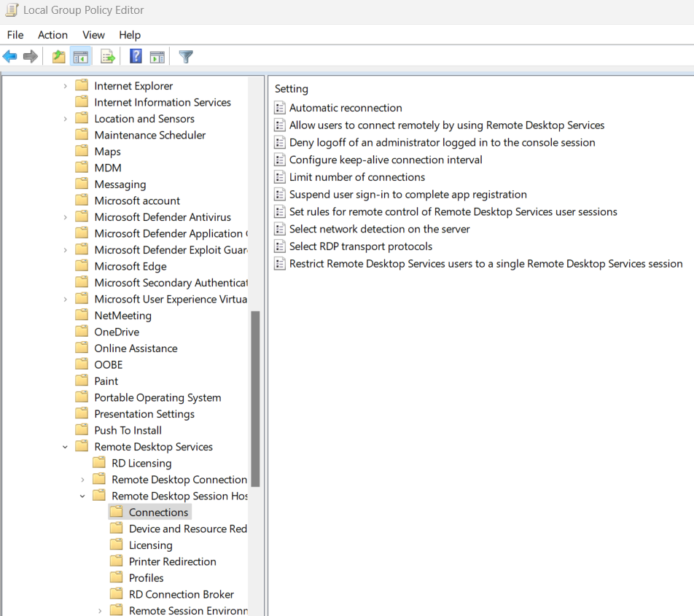Expand the Microsoft Defender Antivirus node

[x=65, y=217]
